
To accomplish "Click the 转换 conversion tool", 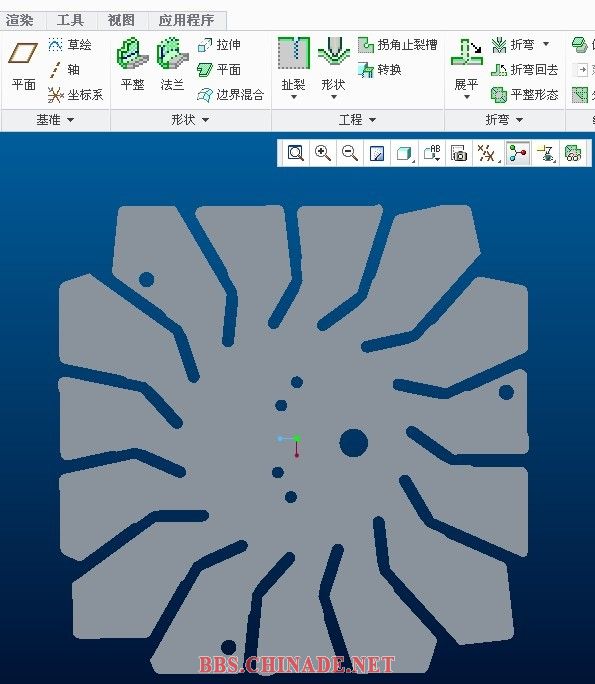I will [x=380, y=70].
